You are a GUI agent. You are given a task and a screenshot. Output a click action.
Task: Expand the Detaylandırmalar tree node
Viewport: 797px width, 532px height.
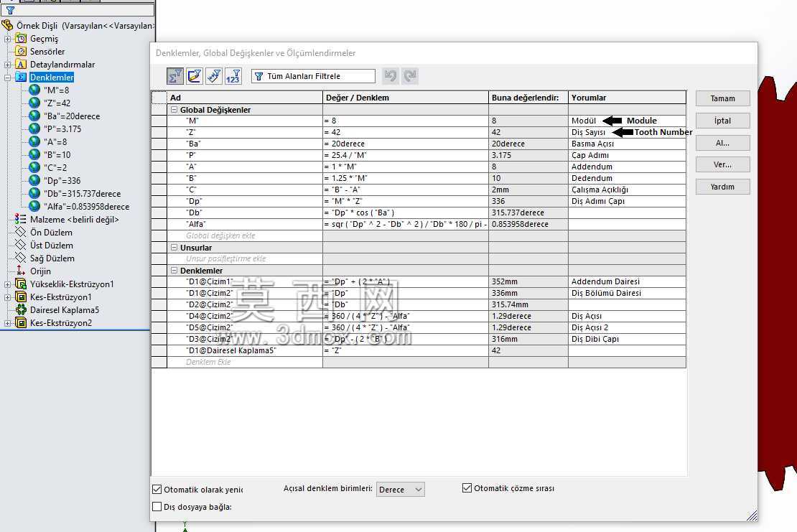[8, 65]
